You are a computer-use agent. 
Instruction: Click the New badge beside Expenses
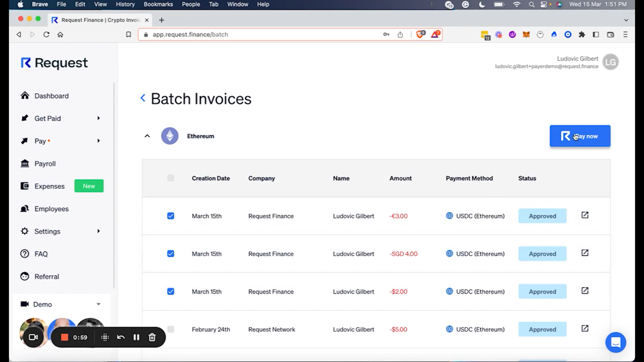point(89,186)
